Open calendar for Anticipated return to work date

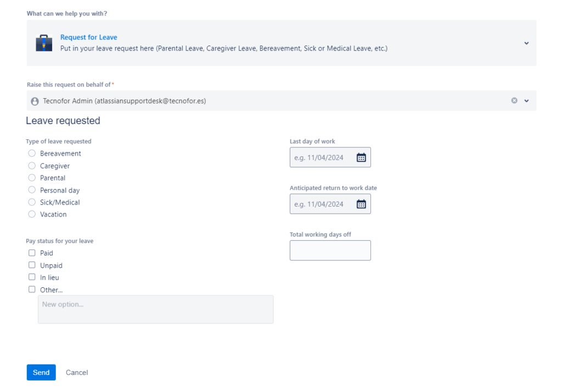pyautogui.click(x=361, y=204)
